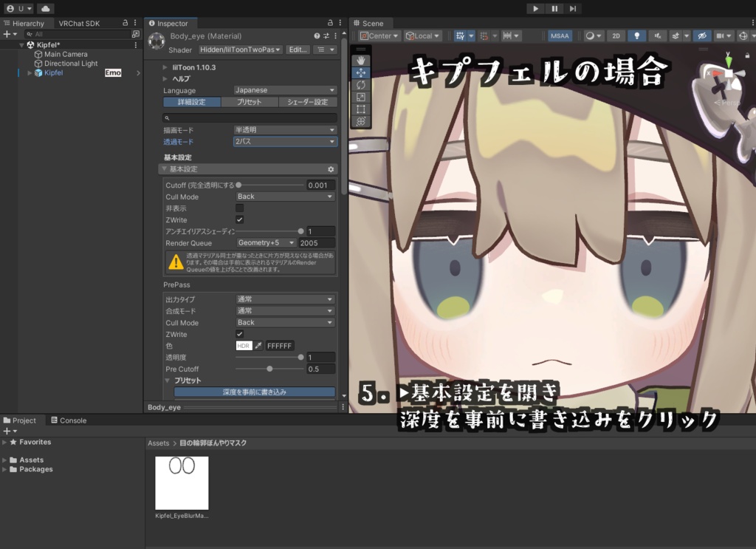Image resolution: width=756 pixels, height=549 pixels.
Task: Open the Language dropdown set to Japanese
Action: 284,90
